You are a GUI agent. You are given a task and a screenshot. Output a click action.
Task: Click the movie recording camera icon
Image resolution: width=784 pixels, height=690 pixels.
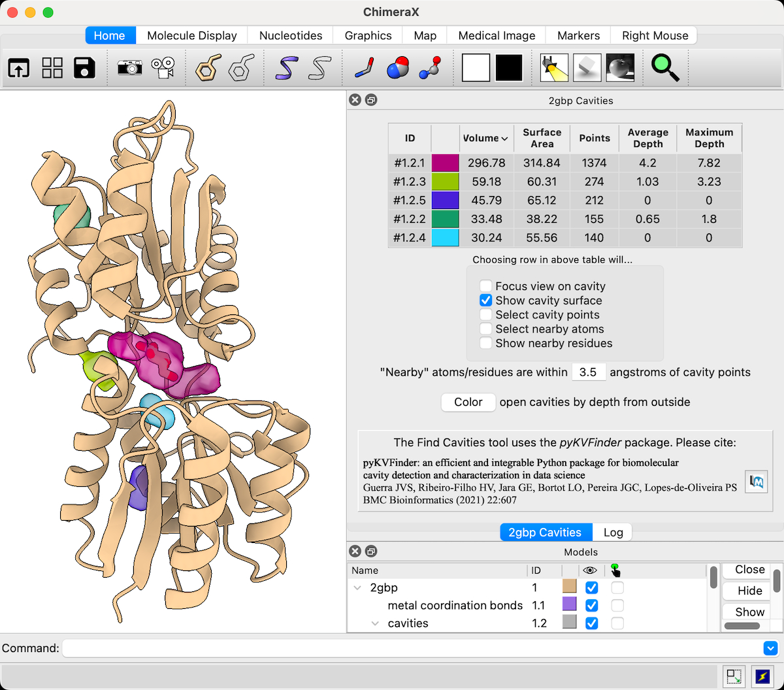pos(163,67)
